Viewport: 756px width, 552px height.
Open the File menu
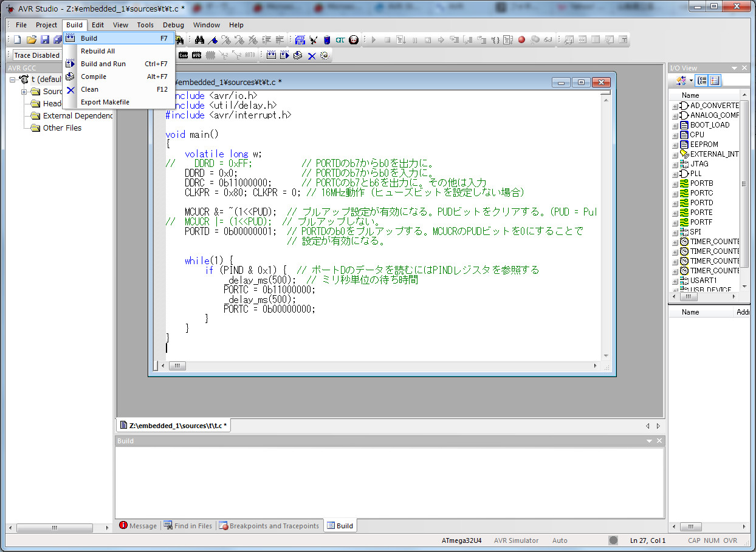[21, 25]
